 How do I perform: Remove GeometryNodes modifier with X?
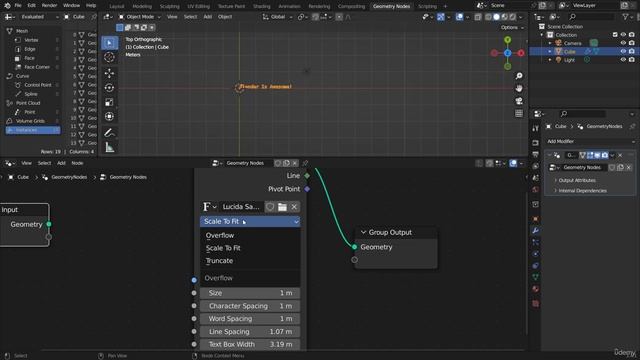pyautogui.click(x=620, y=156)
